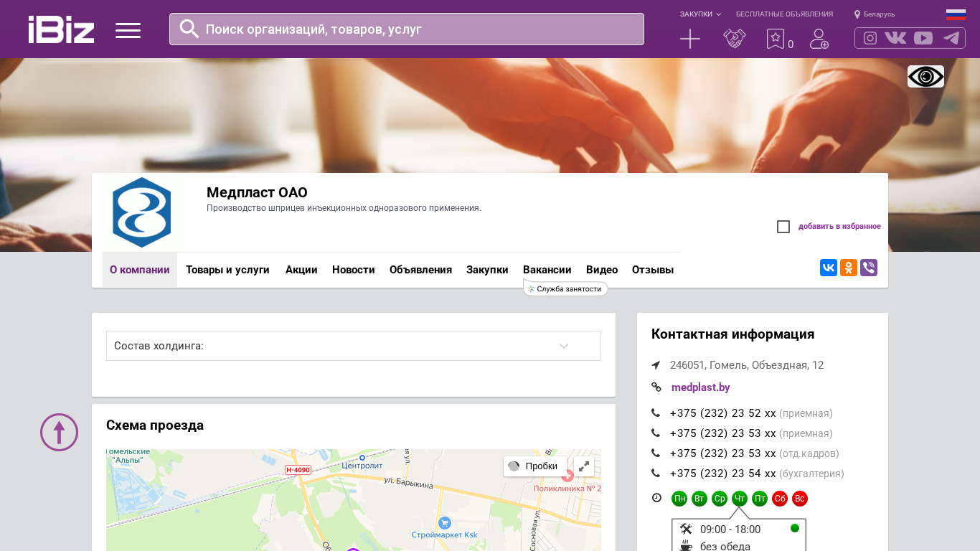Expand the 'Состав холдинга' dropdown

click(353, 346)
